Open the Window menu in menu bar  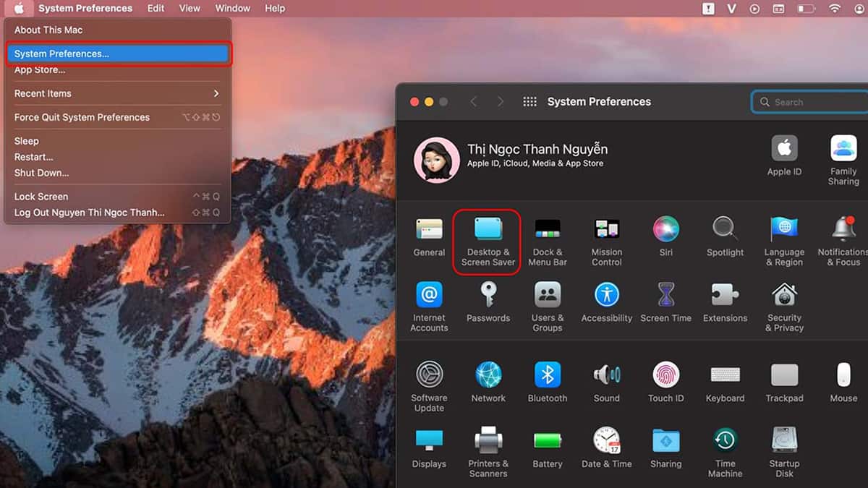click(232, 9)
